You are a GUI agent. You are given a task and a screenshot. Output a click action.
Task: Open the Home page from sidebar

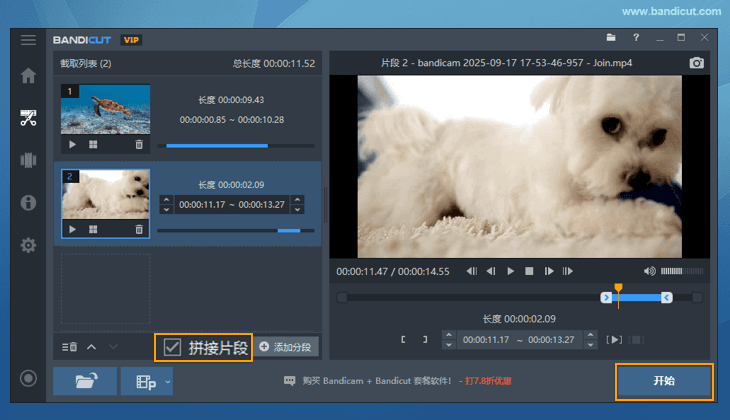tap(28, 76)
